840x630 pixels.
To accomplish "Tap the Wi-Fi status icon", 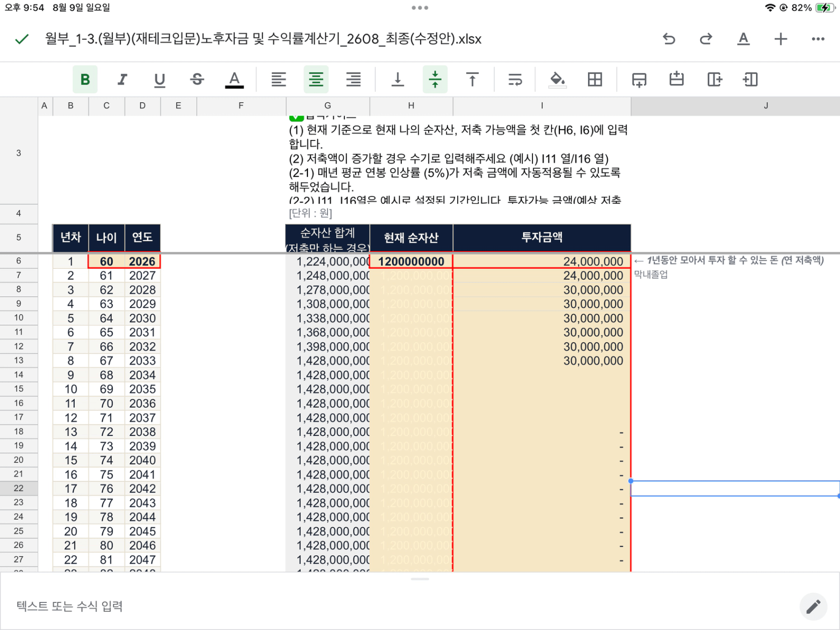I will (770, 7).
